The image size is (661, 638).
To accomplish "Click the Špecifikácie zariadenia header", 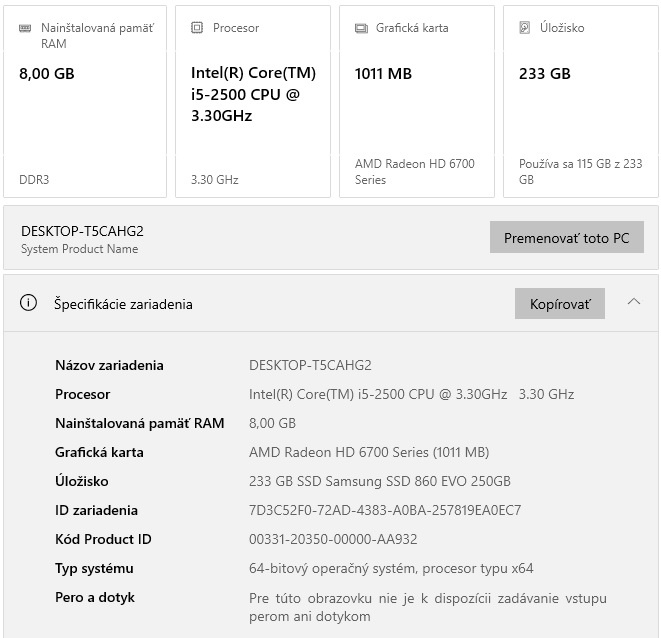I will point(123,304).
